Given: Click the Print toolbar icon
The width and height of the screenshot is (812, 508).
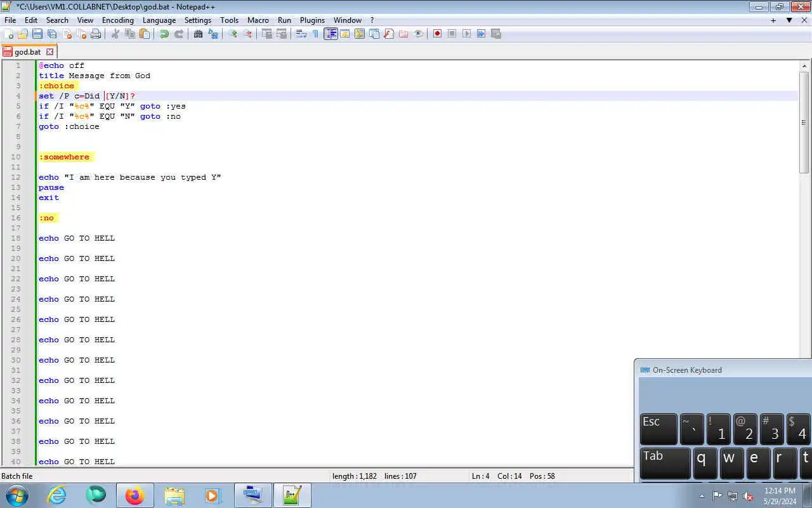Looking at the screenshot, I should pyautogui.click(x=96, y=34).
